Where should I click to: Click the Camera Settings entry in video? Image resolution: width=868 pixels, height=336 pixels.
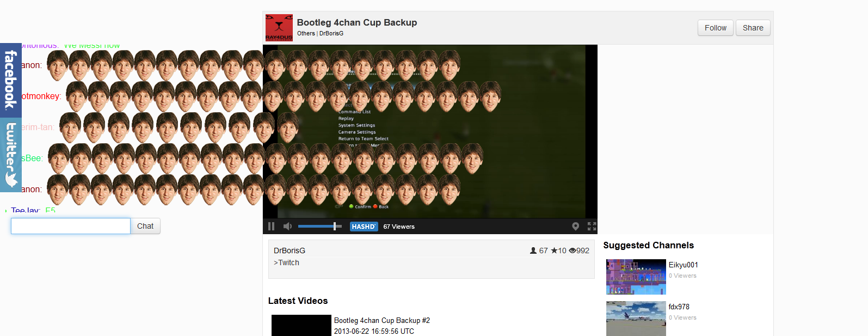[357, 132]
